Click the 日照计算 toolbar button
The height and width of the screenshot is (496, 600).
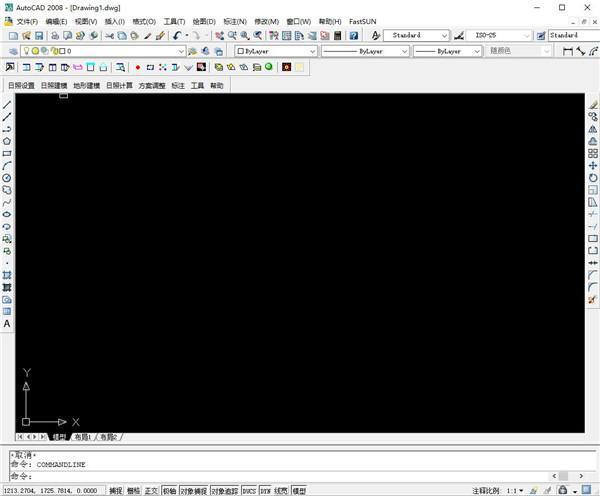tap(119, 85)
